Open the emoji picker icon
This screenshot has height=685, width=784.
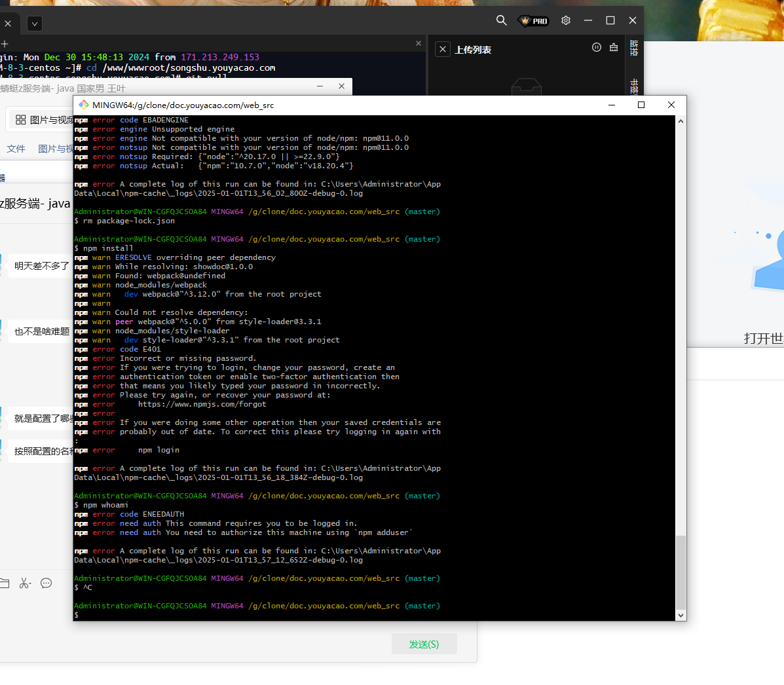46,583
